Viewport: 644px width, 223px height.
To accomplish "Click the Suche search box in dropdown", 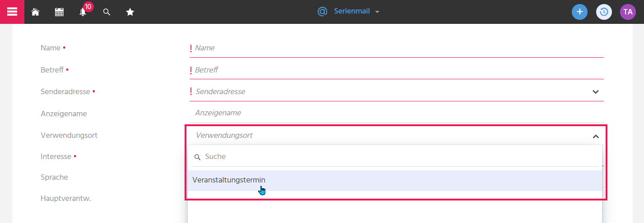I will tap(395, 157).
